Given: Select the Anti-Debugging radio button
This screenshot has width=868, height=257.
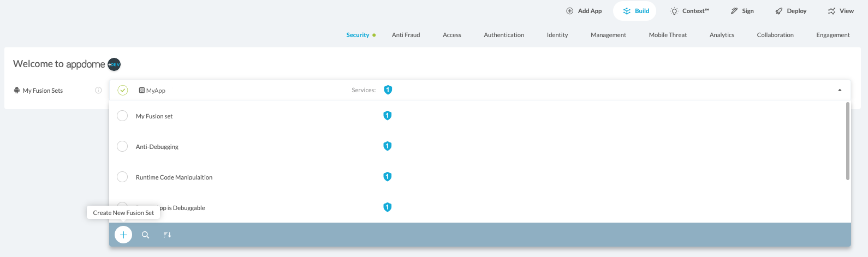Looking at the screenshot, I should pos(122,146).
